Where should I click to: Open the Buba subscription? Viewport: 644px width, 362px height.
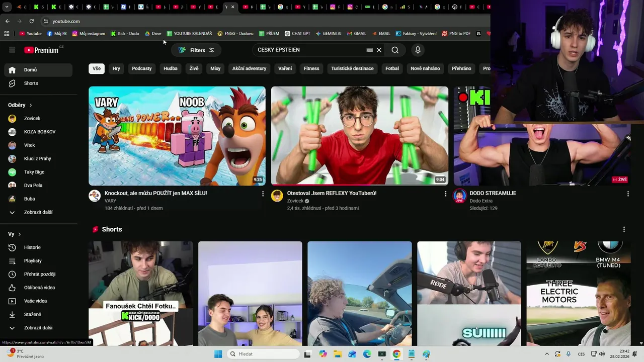coord(38,199)
